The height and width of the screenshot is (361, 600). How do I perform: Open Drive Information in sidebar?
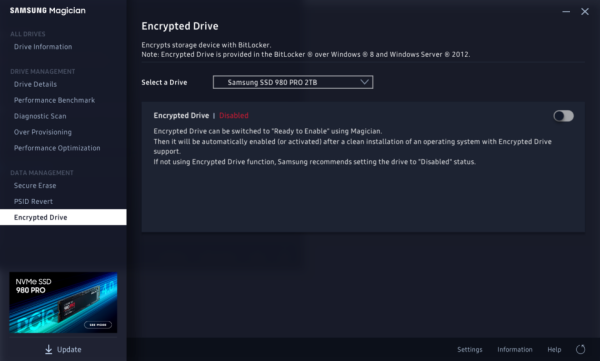(43, 47)
